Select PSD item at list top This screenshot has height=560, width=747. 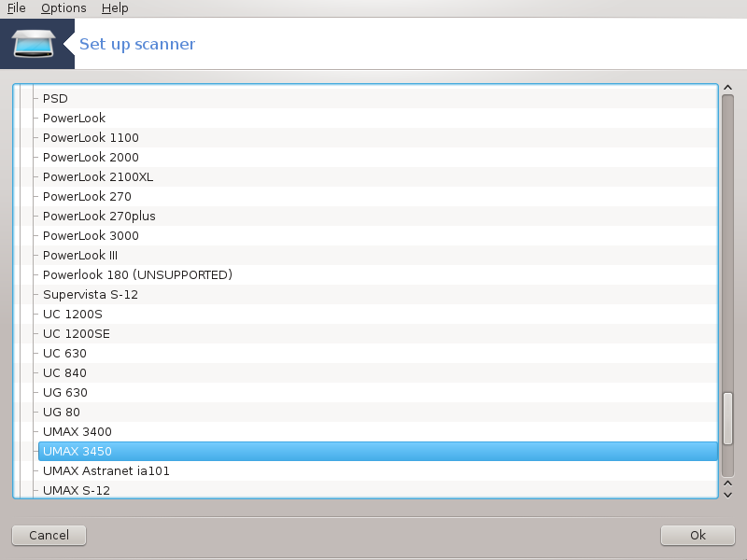tap(55, 99)
